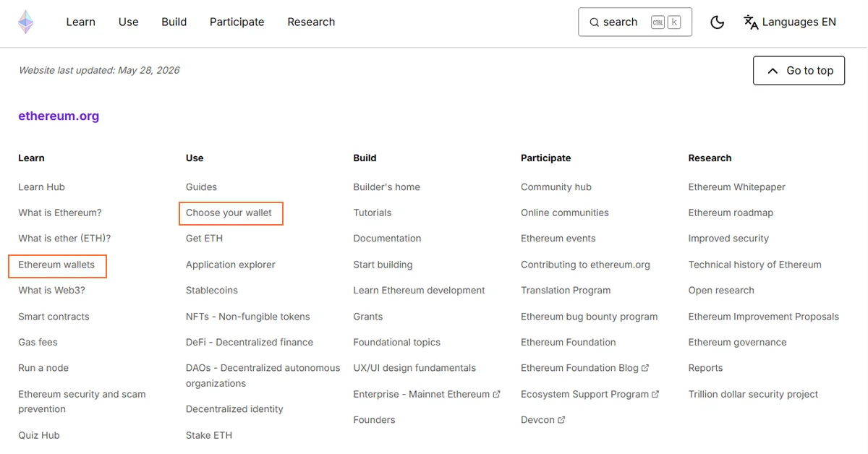Image resolution: width=868 pixels, height=454 pixels.
Task: Open UX/UI design fundamentals link
Action: 414,368
